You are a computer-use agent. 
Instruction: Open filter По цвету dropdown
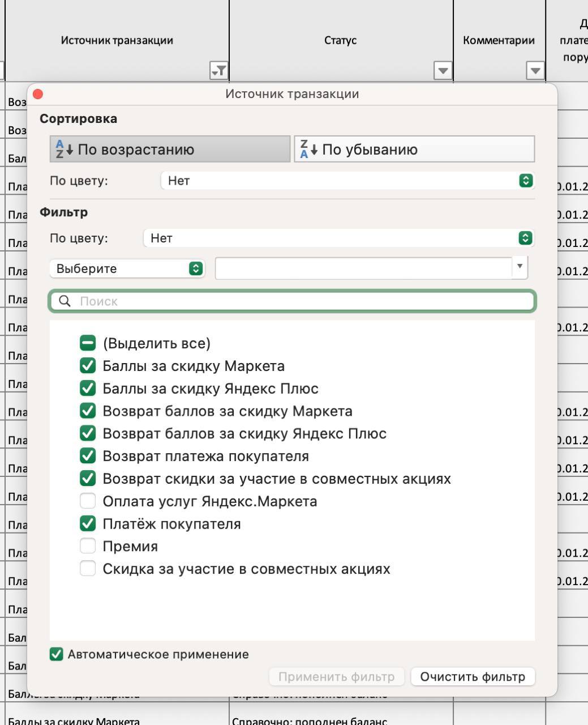pos(526,238)
